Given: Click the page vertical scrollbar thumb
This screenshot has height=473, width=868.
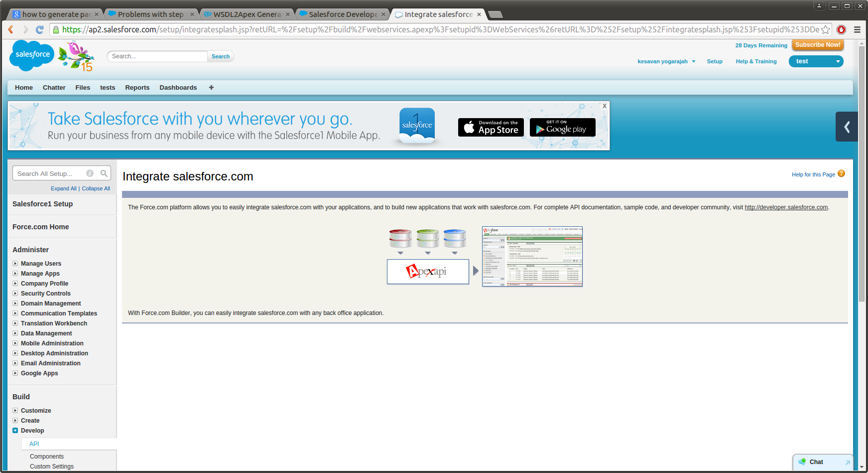Looking at the screenshot, I should [x=862, y=174].
